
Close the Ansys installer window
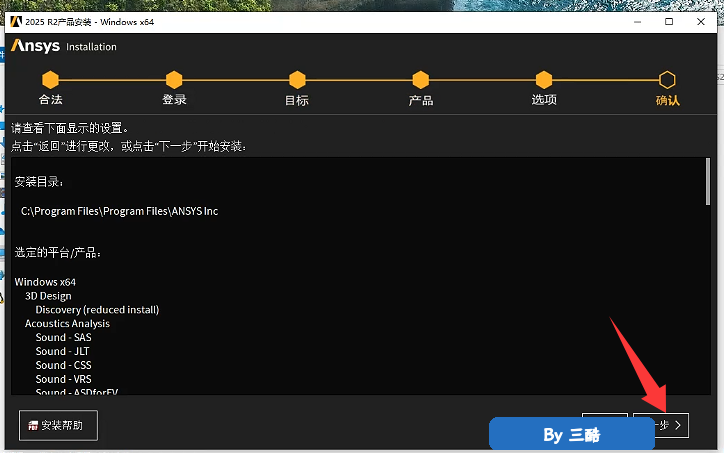(x=701, y=22)
